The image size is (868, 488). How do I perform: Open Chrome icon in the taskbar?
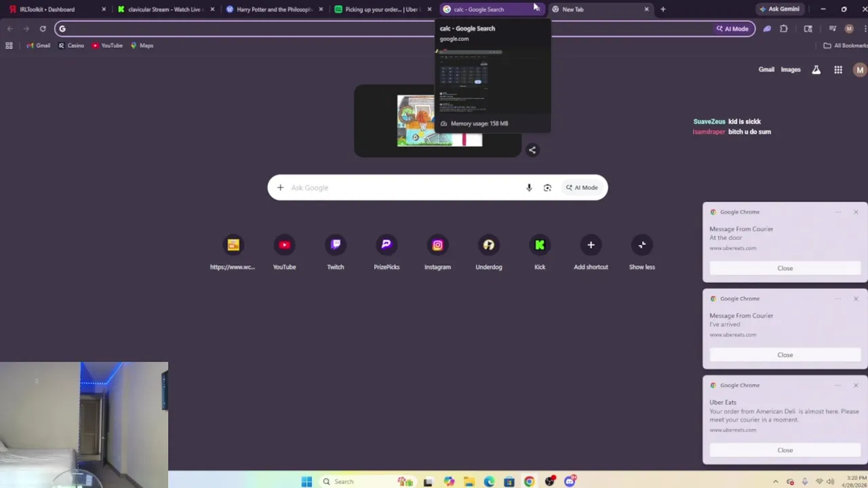click(x=529, y=481)
